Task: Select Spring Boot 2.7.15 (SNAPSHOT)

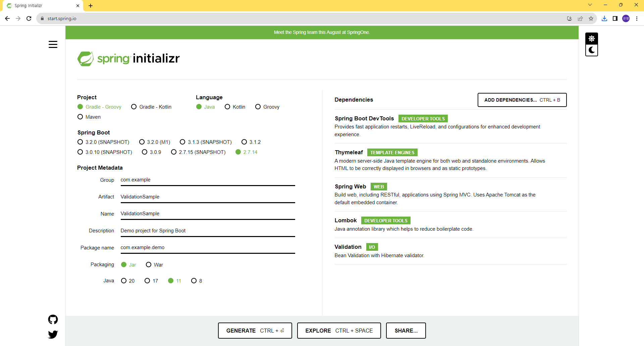Action: (198, 152)
